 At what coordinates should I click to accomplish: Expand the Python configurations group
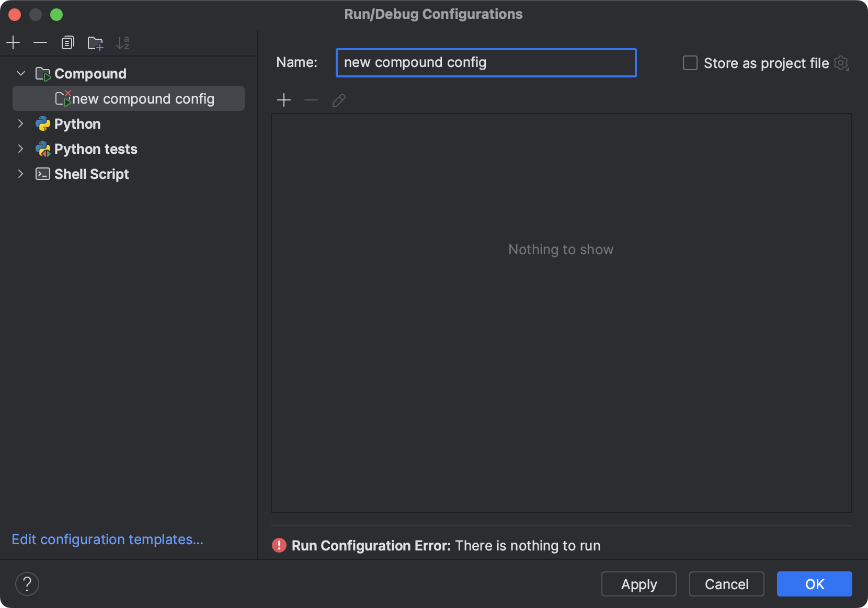pos(20,123)
